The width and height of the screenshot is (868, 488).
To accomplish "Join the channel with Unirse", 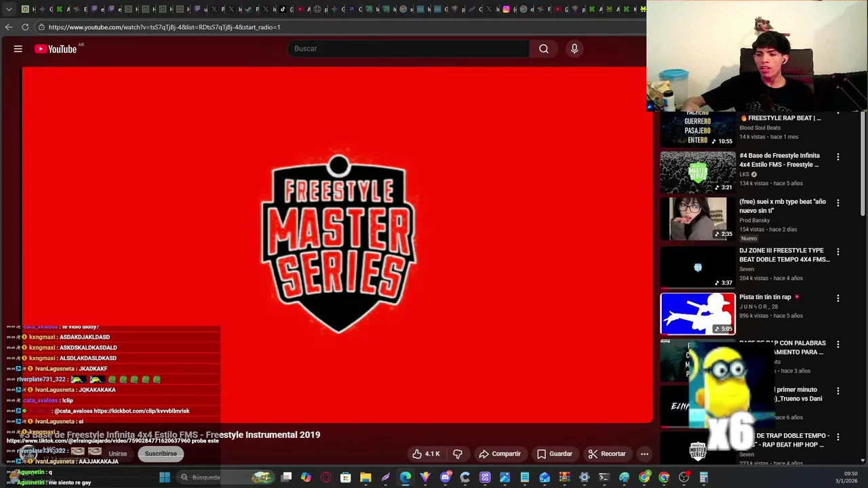I will [x=118, y=454].
